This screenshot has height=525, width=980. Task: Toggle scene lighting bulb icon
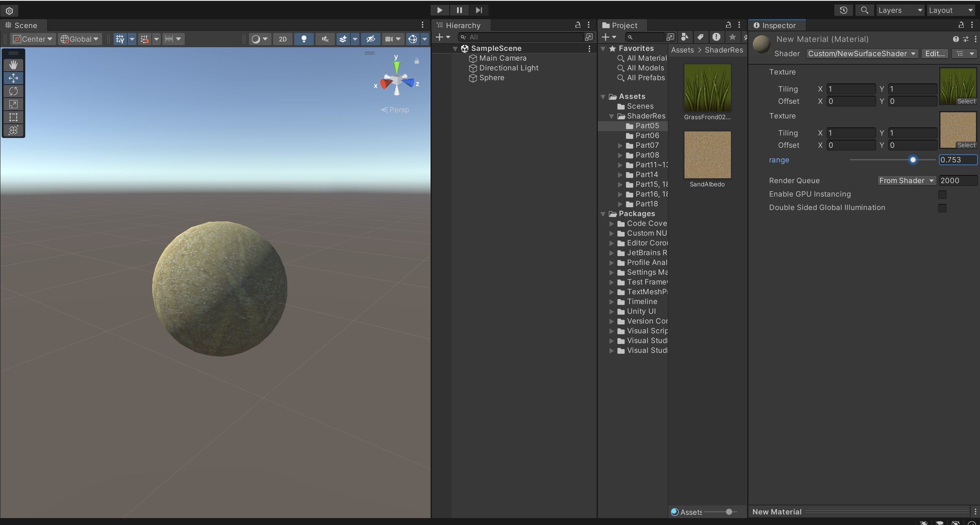304,39
